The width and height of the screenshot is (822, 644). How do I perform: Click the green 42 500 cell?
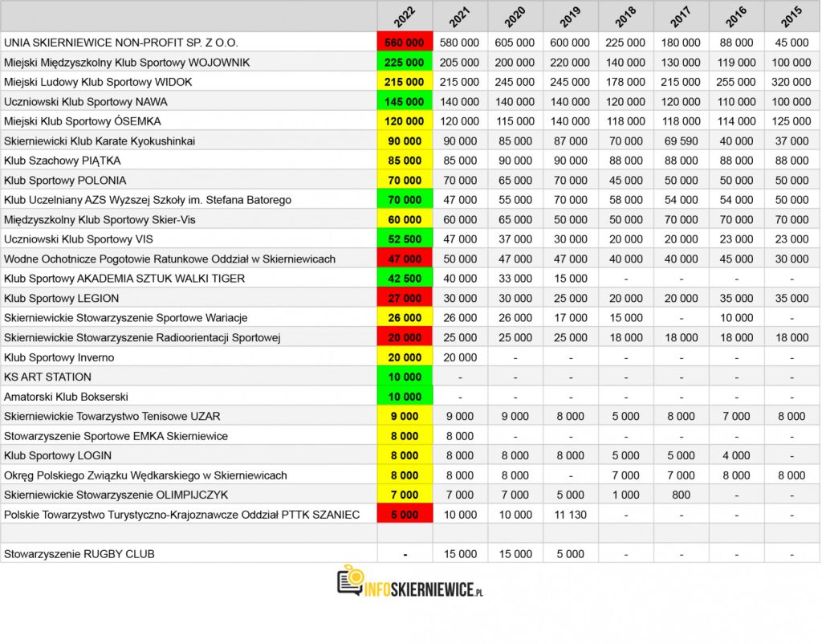click(x=405, y=279)
